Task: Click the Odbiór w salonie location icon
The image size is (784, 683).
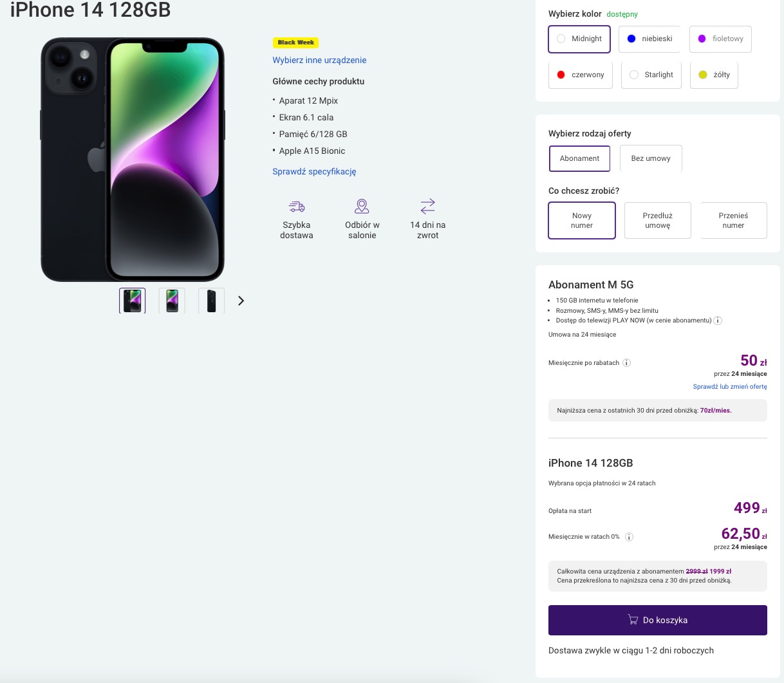Action: coord(362,206)
